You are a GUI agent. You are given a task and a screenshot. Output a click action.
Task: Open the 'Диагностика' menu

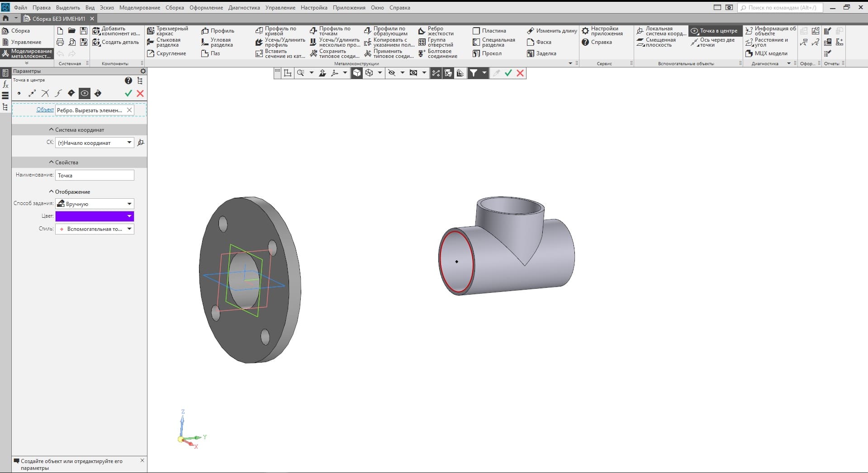point(244,8)
